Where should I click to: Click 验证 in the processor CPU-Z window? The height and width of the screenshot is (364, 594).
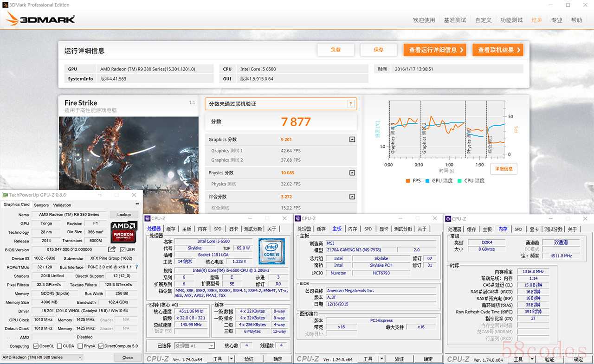249,359
